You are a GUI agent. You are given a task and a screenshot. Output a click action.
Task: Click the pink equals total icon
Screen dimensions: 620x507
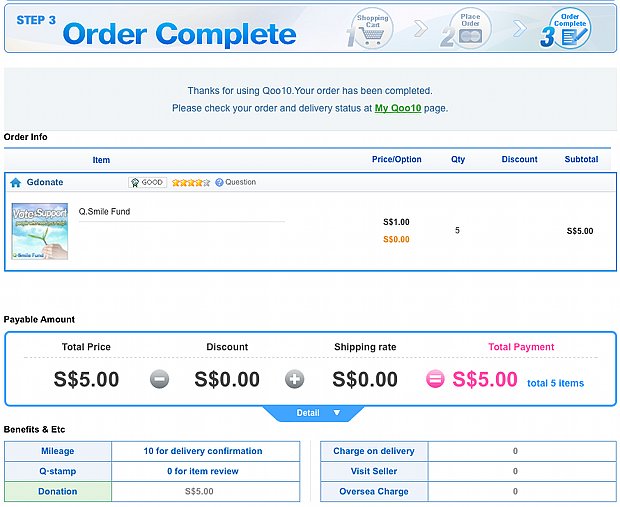pyautogui.click(x=435, y=379)
